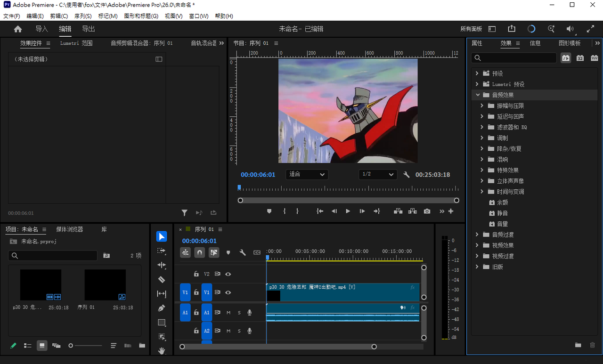This screenshot has height=364, width=603.
Task: Hide the V1 track output eye
Action: (228, 292)
